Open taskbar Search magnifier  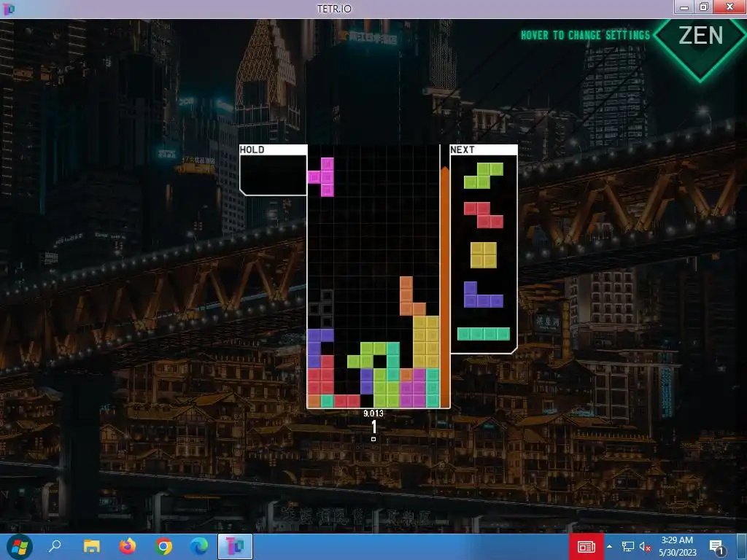pyautogui.click(x=55, y=547)
